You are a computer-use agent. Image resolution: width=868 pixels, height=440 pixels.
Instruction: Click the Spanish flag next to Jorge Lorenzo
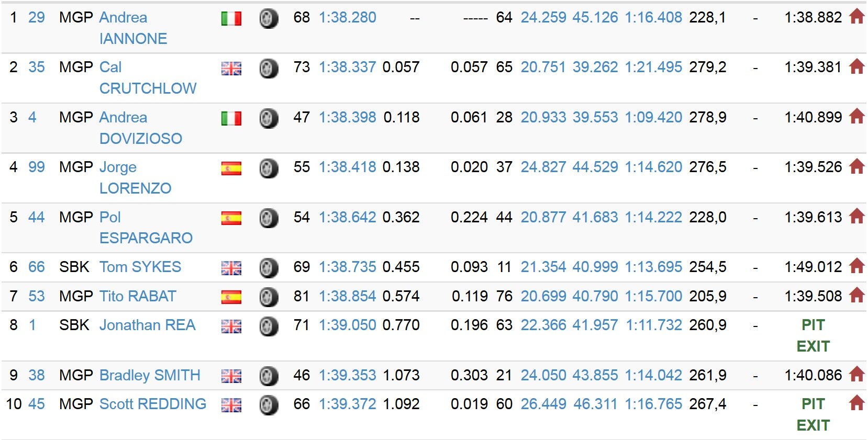click(231, 168)
